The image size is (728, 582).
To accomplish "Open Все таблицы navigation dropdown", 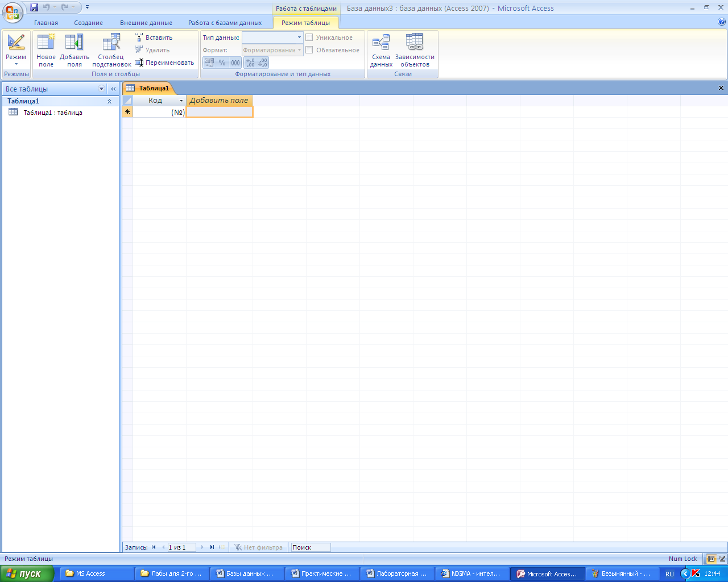I will 102,89.
